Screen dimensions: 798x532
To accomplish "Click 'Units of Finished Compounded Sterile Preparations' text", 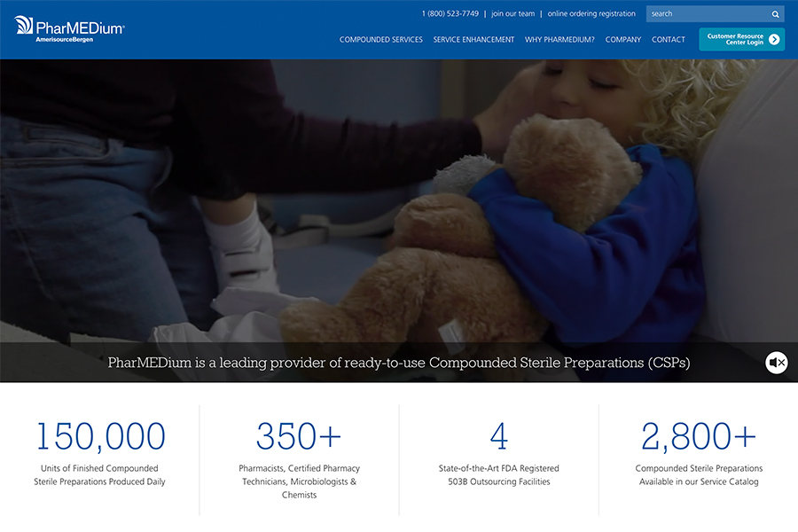I will pos(99,474).
